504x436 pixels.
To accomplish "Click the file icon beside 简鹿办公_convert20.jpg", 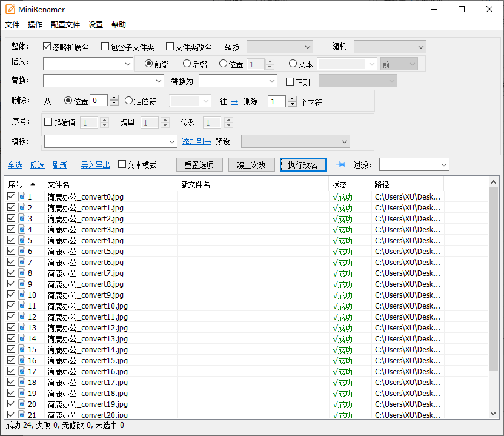I will pyautogui.click(x=21, y=415).
